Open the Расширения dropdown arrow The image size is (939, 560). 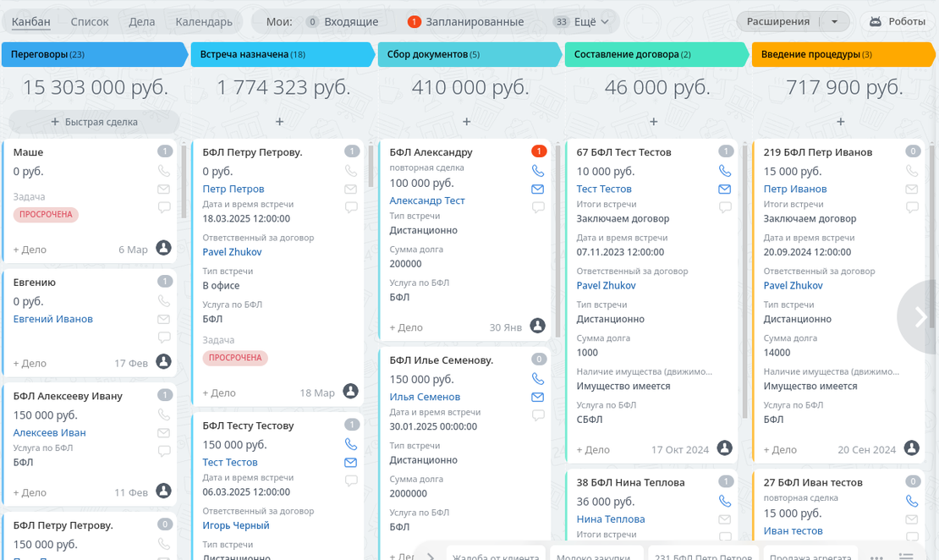tap(835, 22)
